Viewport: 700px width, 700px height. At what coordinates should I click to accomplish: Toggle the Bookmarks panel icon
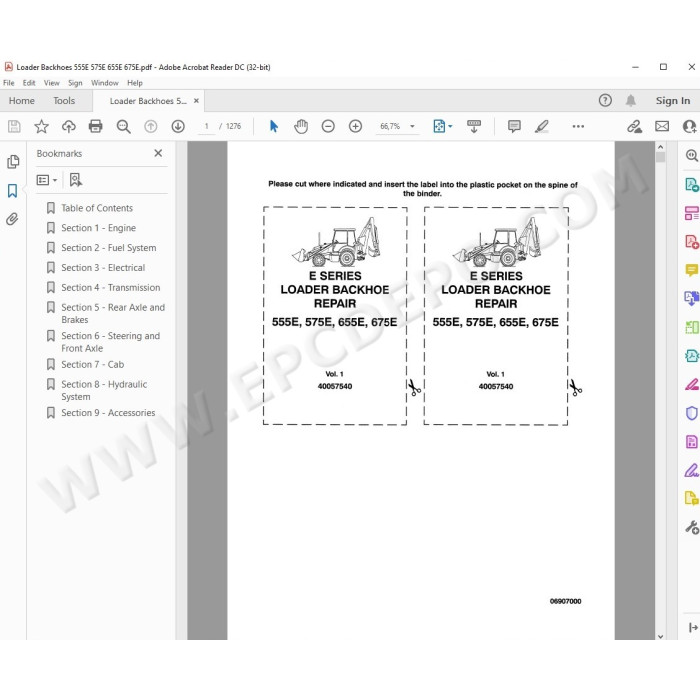click(x=12, y=191)
